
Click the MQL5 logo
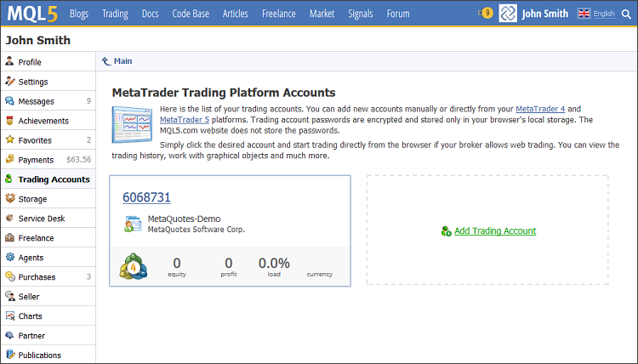click(32, 14)
